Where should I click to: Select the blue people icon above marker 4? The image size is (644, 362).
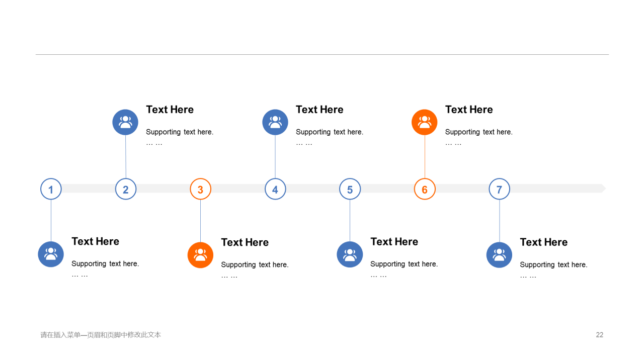[275, 122]
